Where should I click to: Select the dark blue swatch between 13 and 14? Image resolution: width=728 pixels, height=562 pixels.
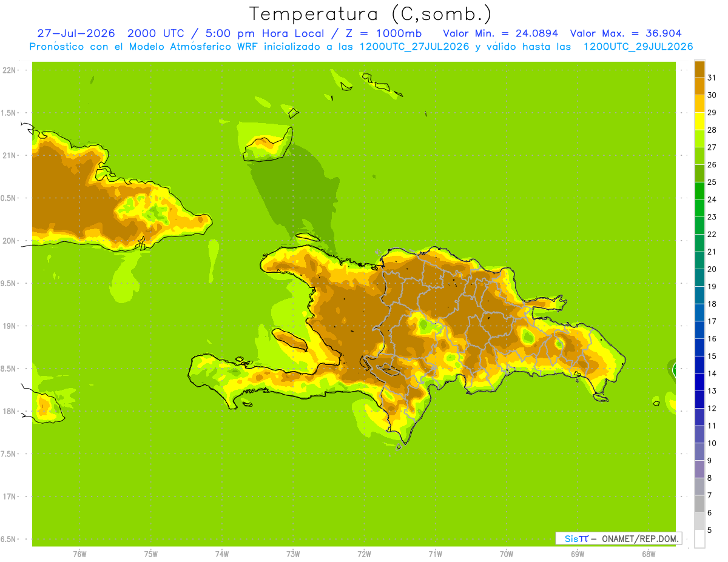pos(699,382)
